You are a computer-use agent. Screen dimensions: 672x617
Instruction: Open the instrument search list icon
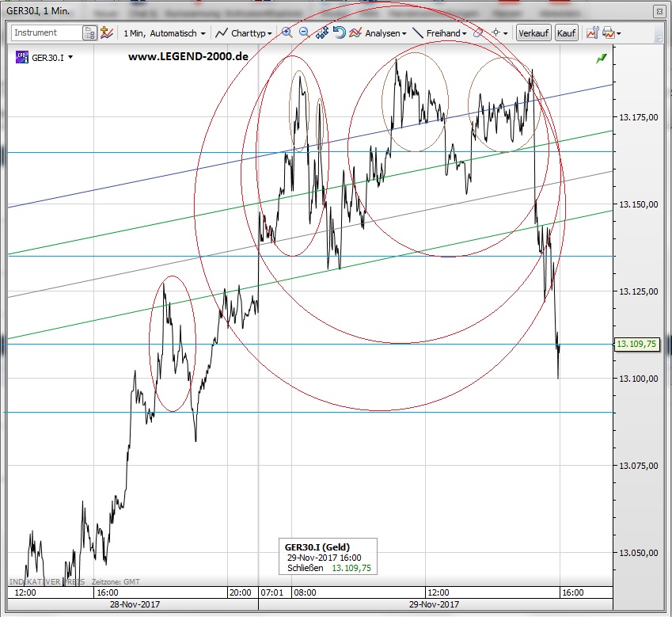[89, 33]
